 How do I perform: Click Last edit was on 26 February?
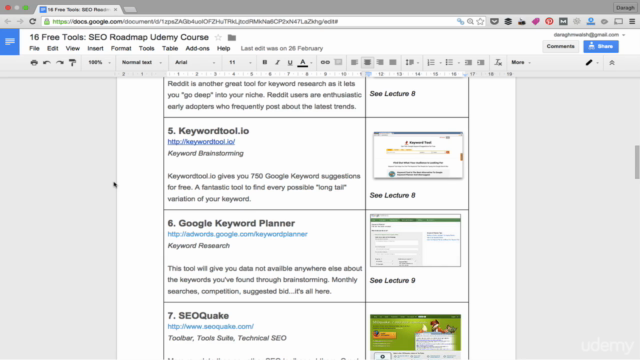coord(282,48)
